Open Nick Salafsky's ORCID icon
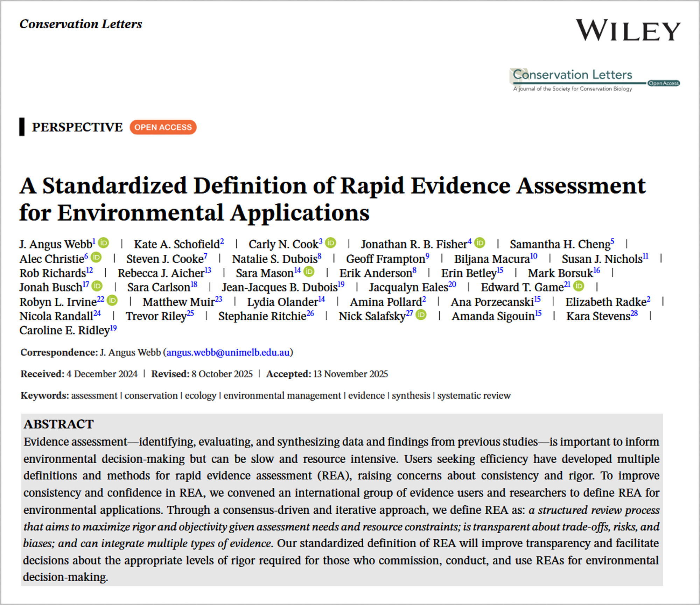700x605 pixels. click(x=421, y=315)
